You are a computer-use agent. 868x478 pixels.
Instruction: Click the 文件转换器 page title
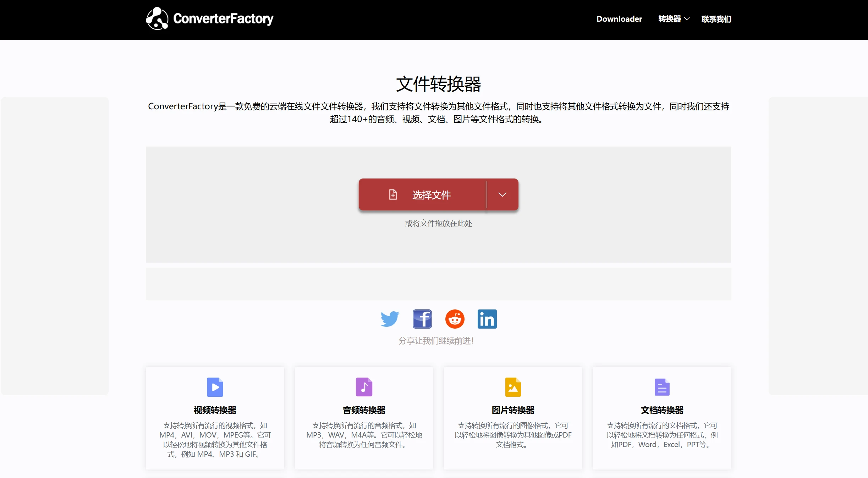(439, 84)
